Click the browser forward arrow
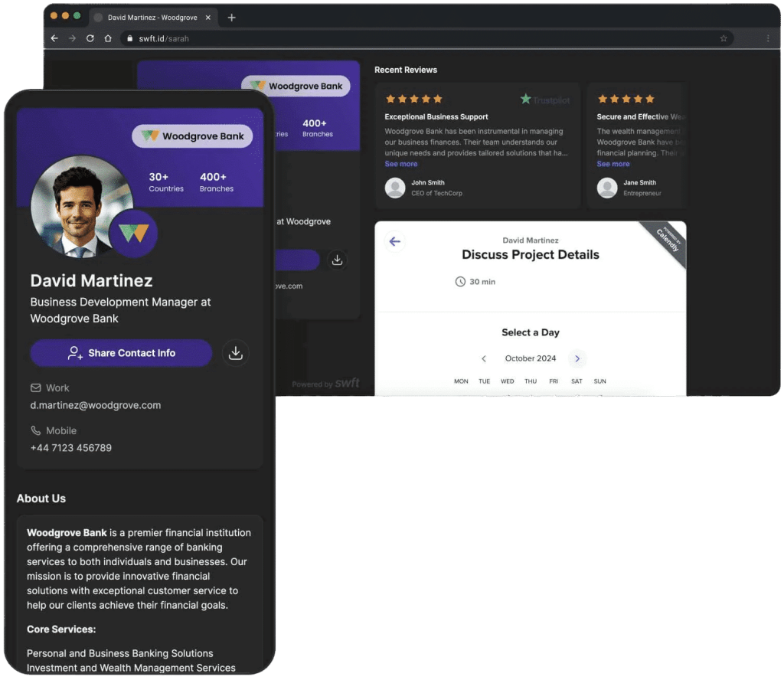This screenshot has width=784, height=680. coord(73,38)
